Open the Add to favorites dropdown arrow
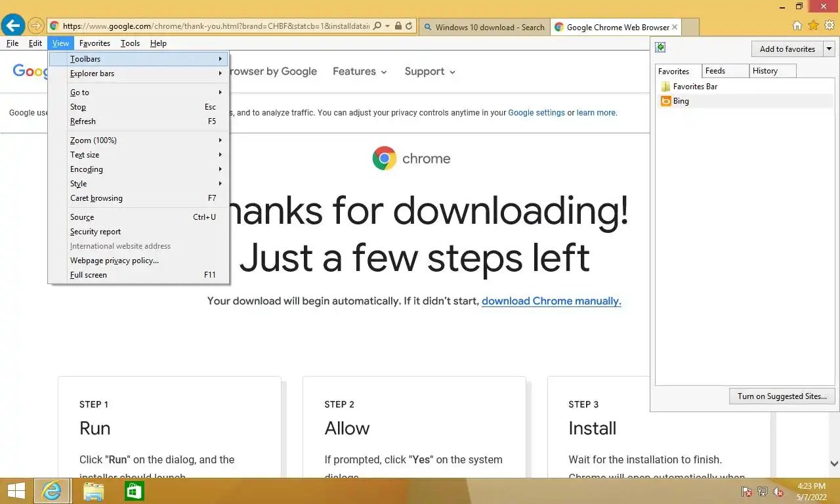This screenshot has height=504, width=840. click(x=829, y=49)
